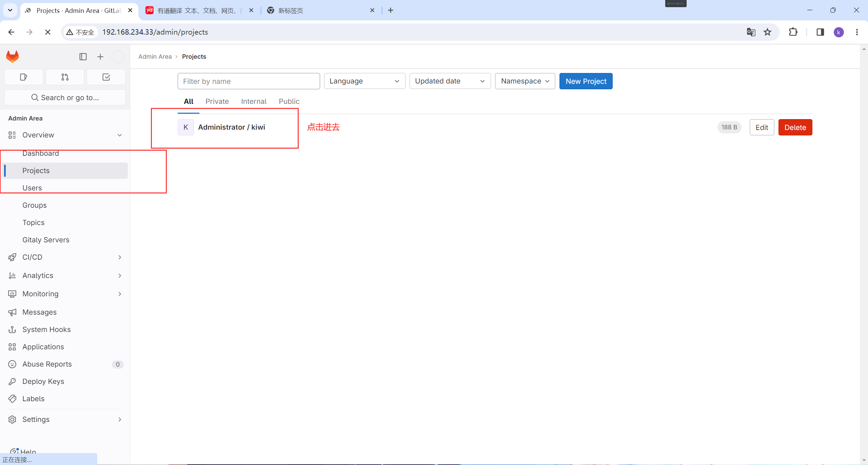Screen dimensions: 868x465
Task: Click the New Project button
Action: click(586, 81)
